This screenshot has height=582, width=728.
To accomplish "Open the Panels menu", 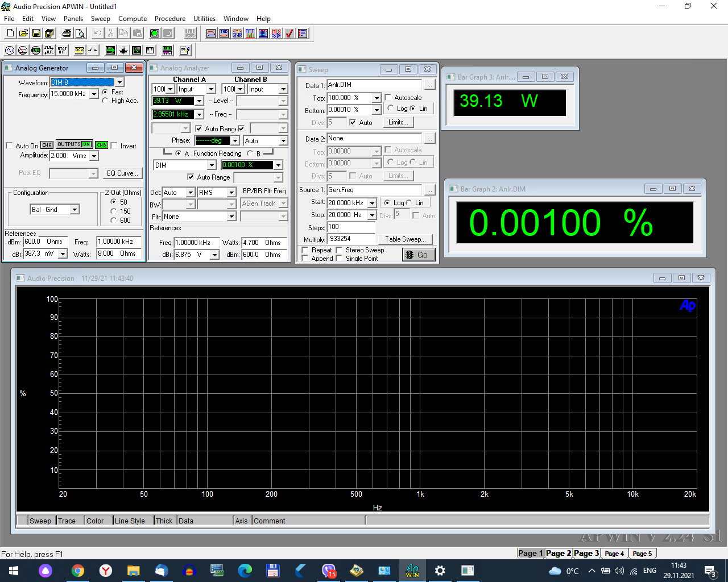I will coord(73,19).
